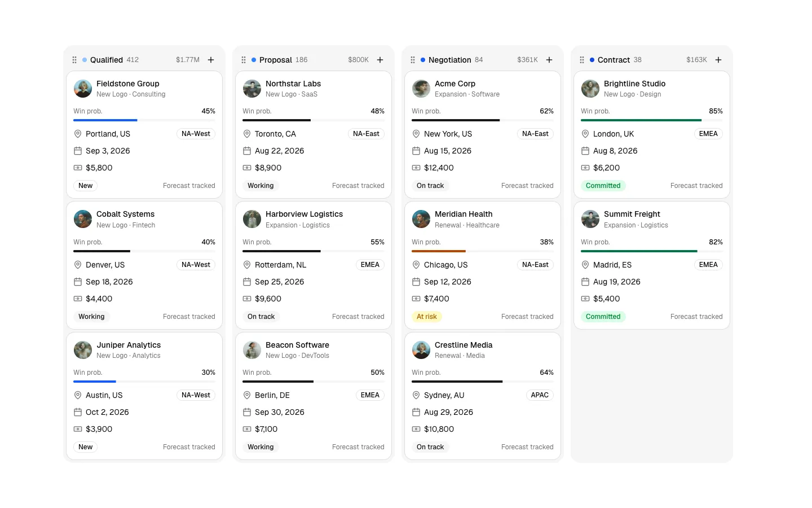
Task: Select the Contract column heading
Action: tap(614, 60)
